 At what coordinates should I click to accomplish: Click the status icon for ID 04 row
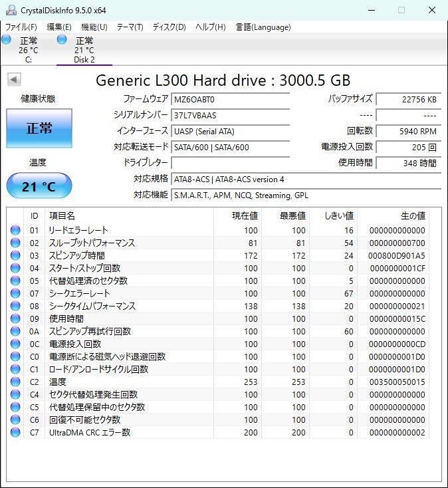tap(15, 268)
